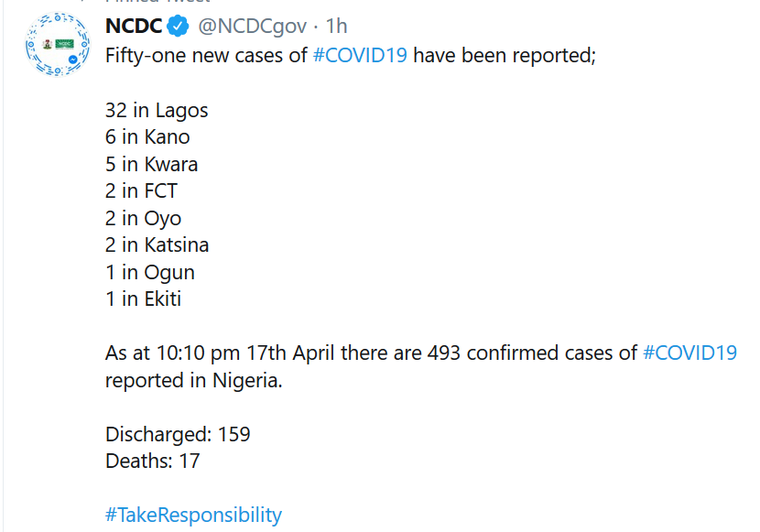Click the blue verified badge
Image resolution: width=760 pixels, height=532 pixels.
(178, 27)
